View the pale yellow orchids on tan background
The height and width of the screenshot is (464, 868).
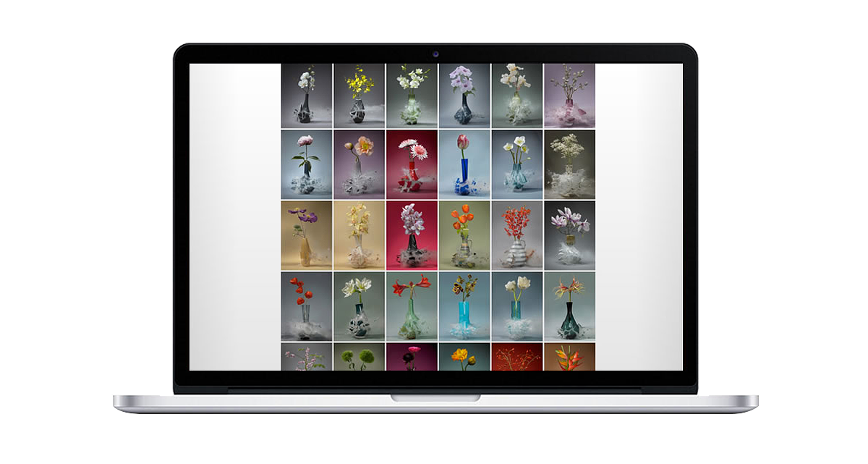359,235
